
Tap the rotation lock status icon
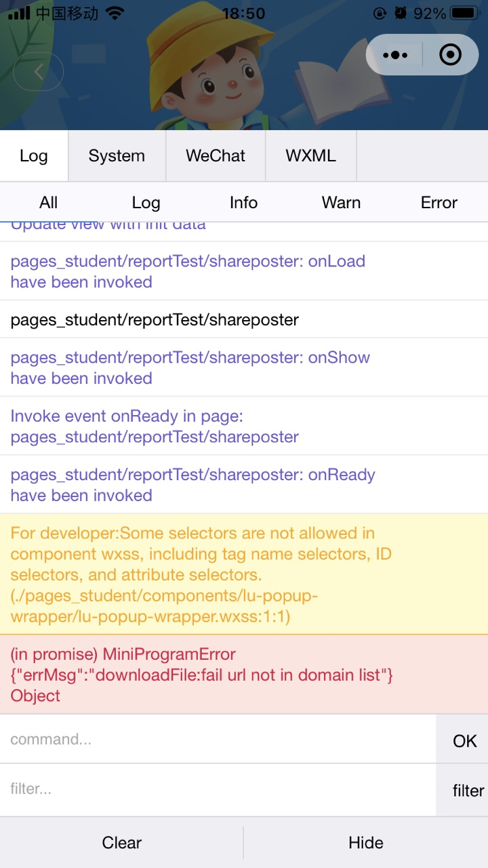click(x=380, y=13)
